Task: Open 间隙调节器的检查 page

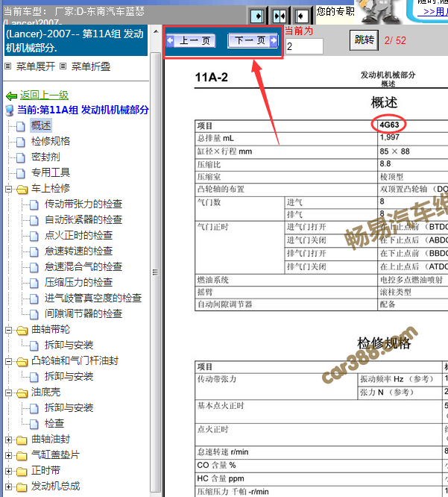Action: [x=83, y=313]
